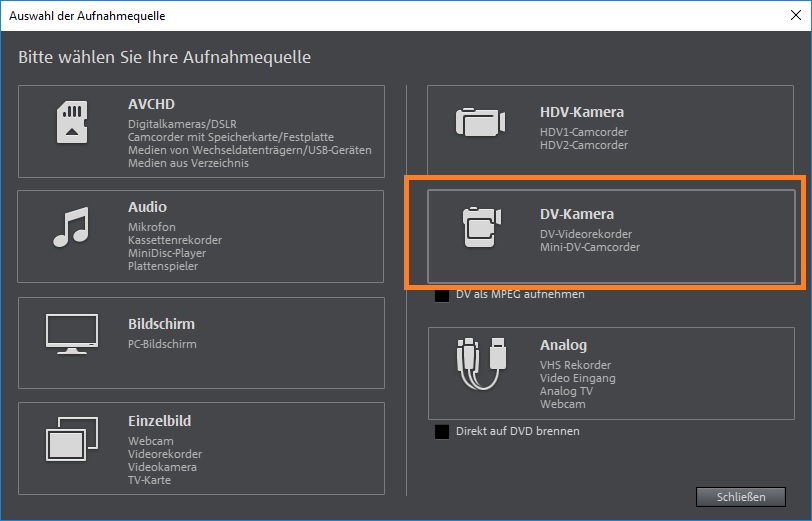Select the HDV-Kamera source heading

click(x=582, y=112)
